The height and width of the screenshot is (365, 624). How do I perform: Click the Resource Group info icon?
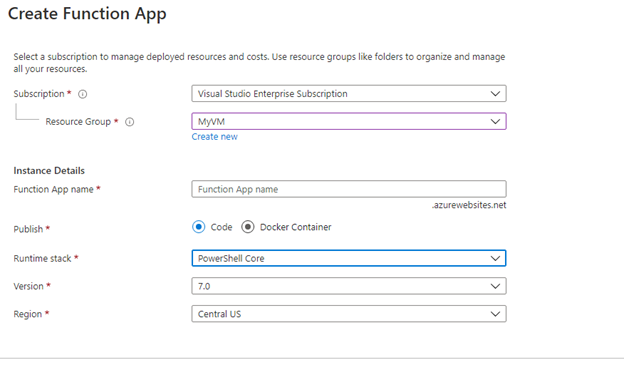(x=130, y=122)
